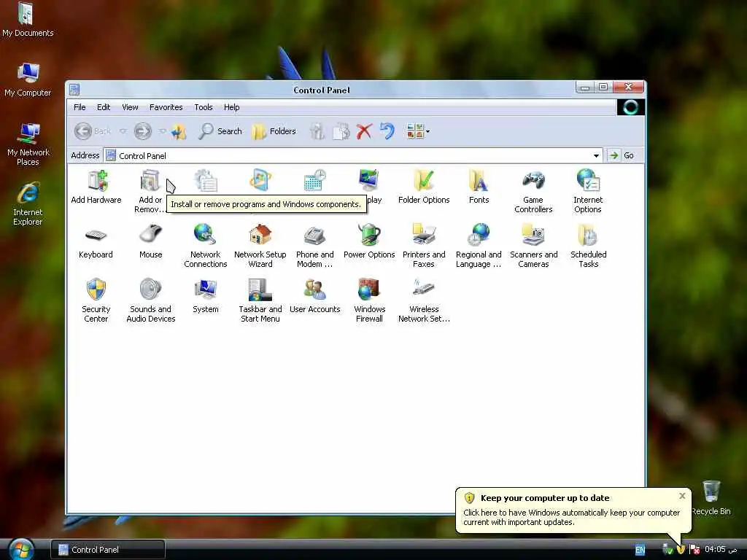Open the Add Hardware applet
Viewport: 747px width, 560px height.
[96, 187]
